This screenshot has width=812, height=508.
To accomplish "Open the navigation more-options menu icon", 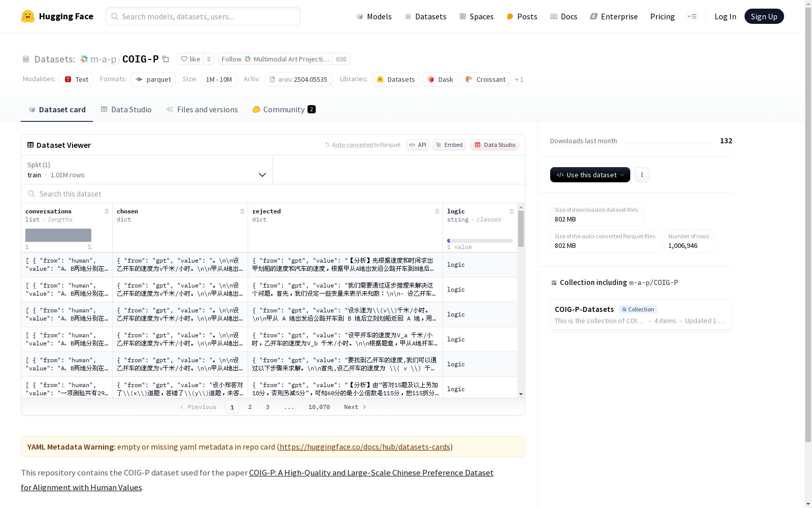I will pyautogui.click(x=692, y=16).
